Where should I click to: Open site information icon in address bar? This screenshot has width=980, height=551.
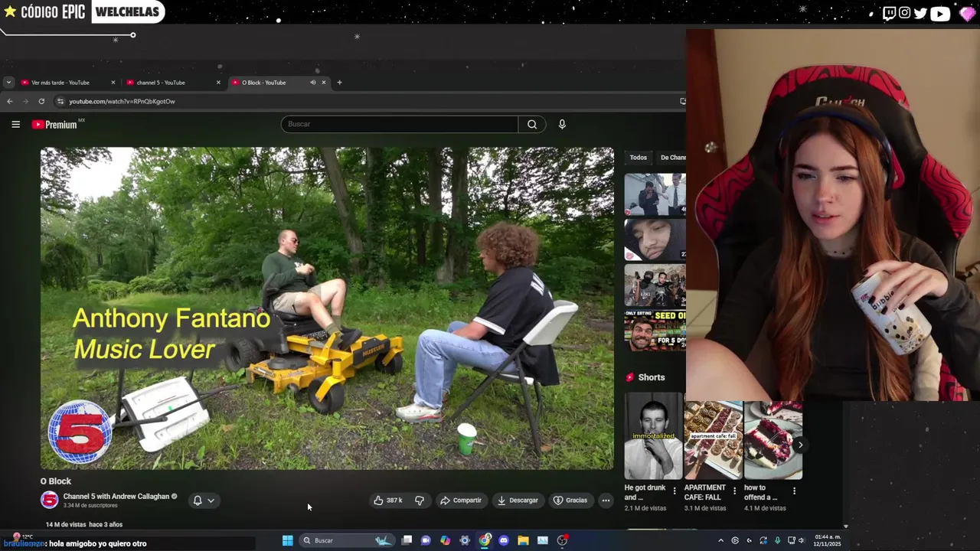(x=60, y=101)
